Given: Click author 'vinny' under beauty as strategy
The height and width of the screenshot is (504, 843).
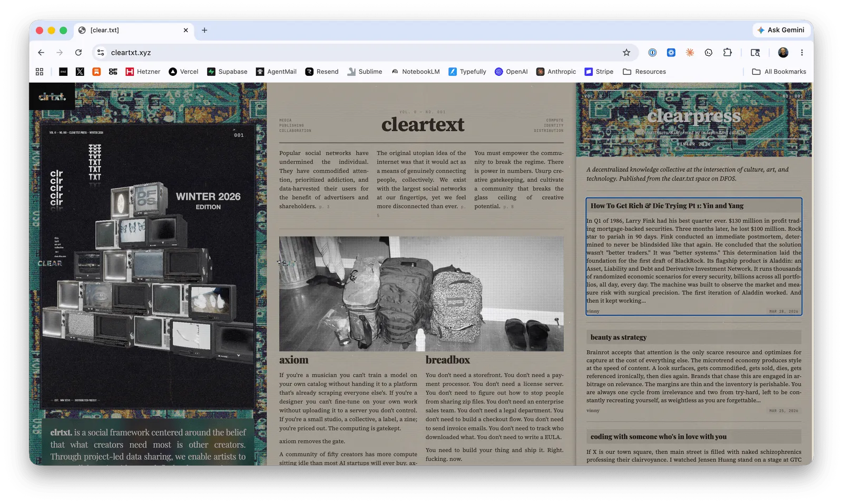Looking at the screenshot, I should pos(593,411).
